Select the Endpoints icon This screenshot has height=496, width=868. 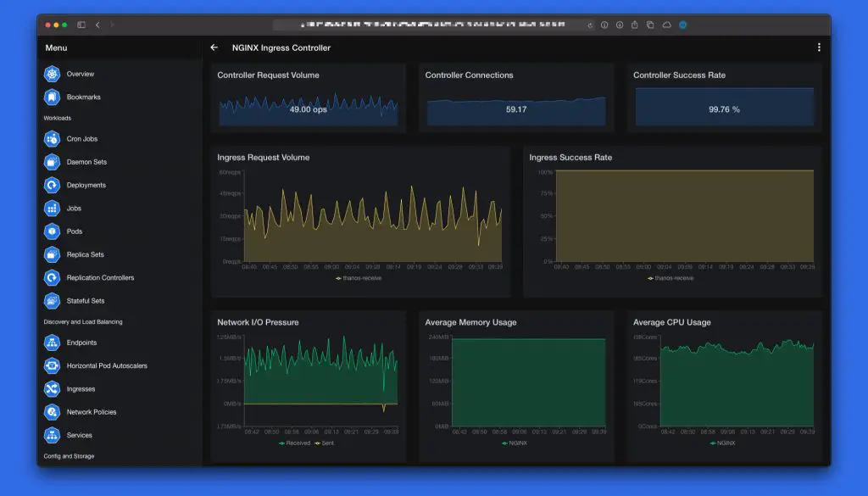pyautogui.click(x=52, y=343)
